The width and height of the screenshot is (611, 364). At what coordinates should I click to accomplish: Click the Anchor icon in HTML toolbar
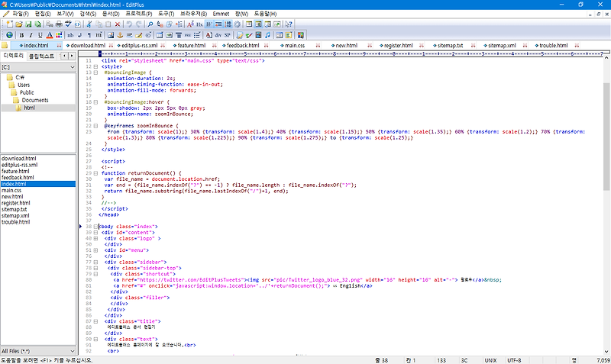click(119, 35)
